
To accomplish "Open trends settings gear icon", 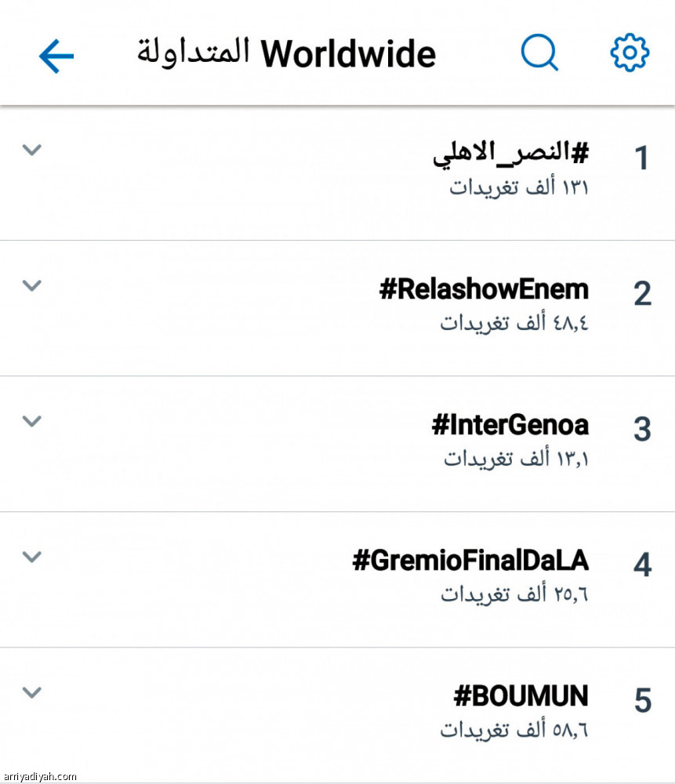I will (630, 53).
